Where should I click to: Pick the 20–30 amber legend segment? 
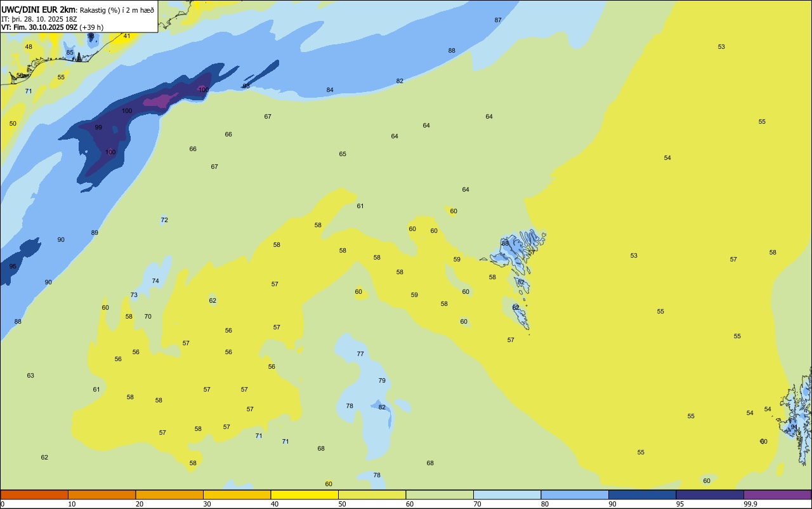[169, 494]
